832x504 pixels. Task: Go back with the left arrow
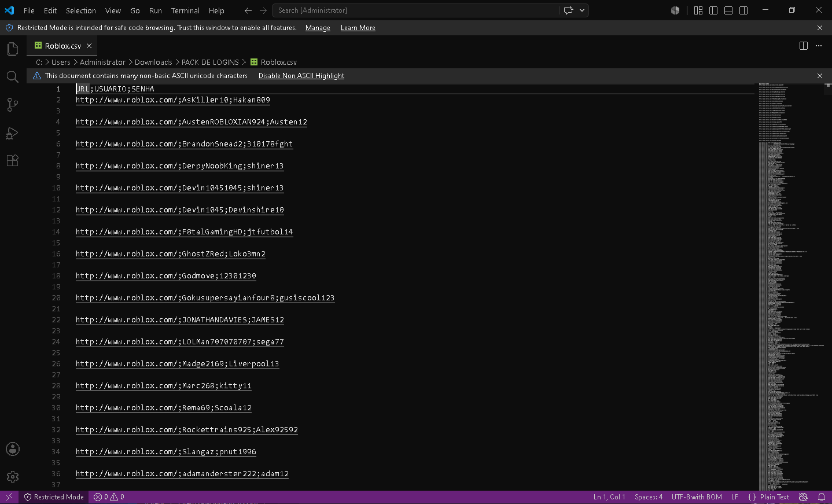[248, 10]
